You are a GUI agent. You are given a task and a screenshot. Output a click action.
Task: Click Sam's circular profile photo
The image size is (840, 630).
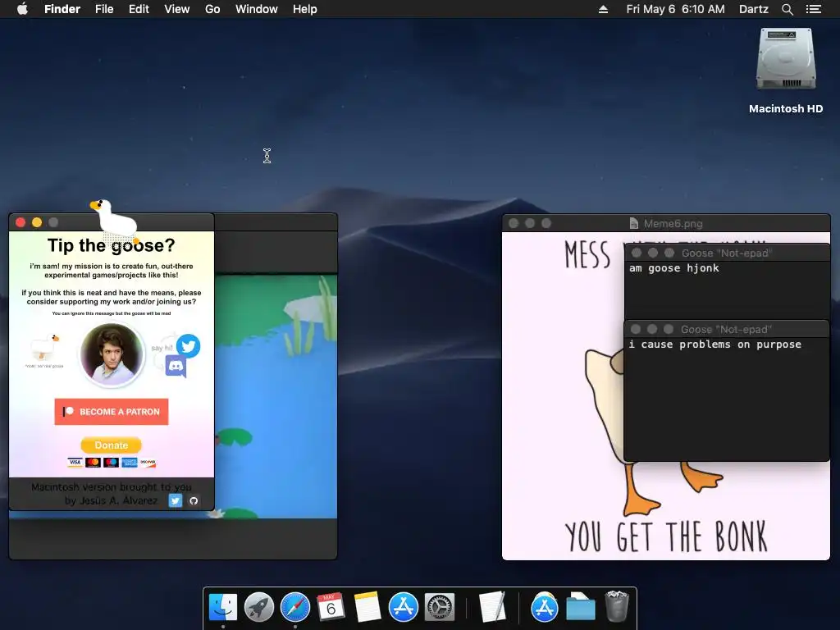tap(112, 354)
